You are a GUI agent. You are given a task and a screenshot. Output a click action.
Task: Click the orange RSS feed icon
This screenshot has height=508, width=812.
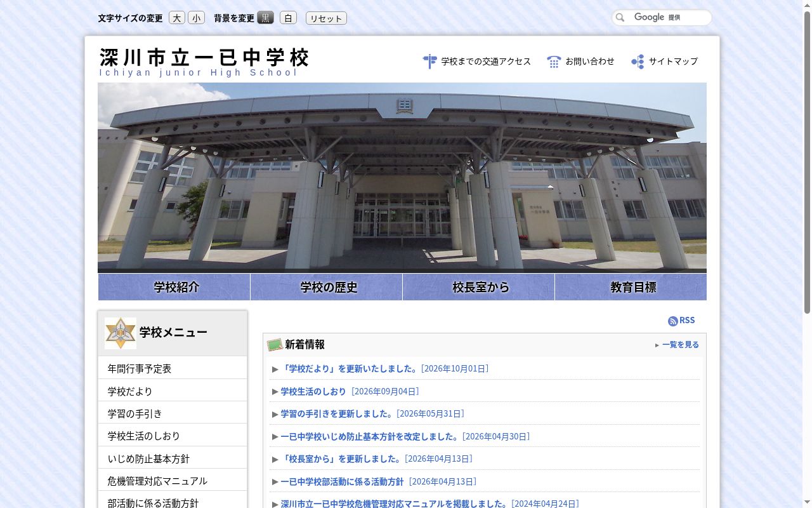[x=673, y=321]
